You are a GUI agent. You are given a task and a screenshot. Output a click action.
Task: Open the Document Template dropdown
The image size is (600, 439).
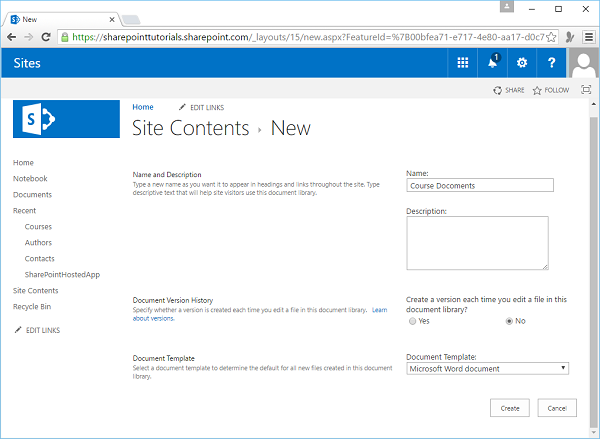point(487,368)
